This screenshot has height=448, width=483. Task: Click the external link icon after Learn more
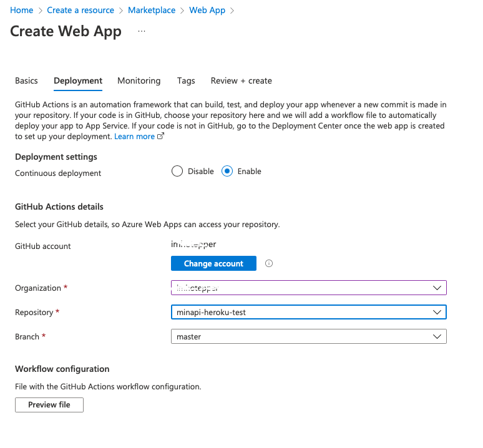(x=161, y=136)
